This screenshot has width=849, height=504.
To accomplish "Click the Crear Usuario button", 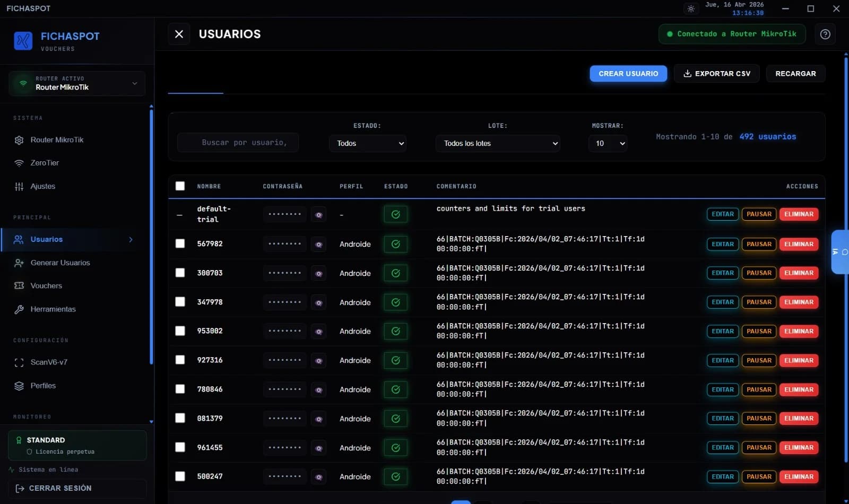I will [x=628, y=74].
